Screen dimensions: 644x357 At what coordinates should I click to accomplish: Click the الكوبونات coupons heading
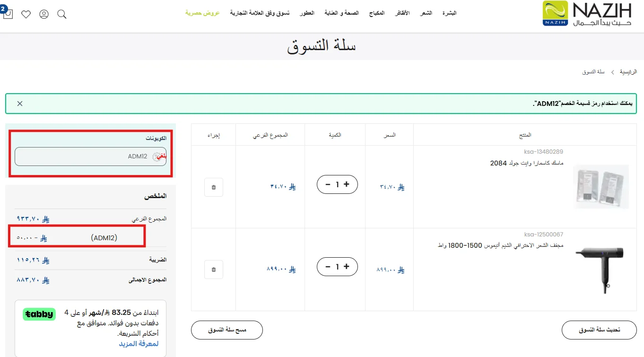156,138
